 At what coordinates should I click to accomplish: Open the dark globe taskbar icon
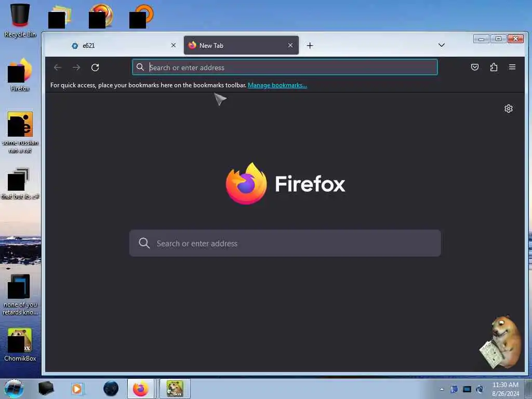[x=111, y=389]
